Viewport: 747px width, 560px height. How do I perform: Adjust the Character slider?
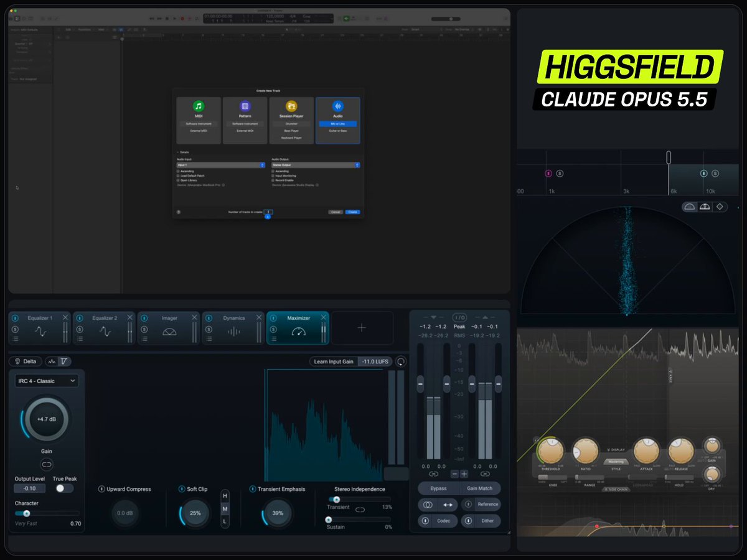[x=47, y=513]
